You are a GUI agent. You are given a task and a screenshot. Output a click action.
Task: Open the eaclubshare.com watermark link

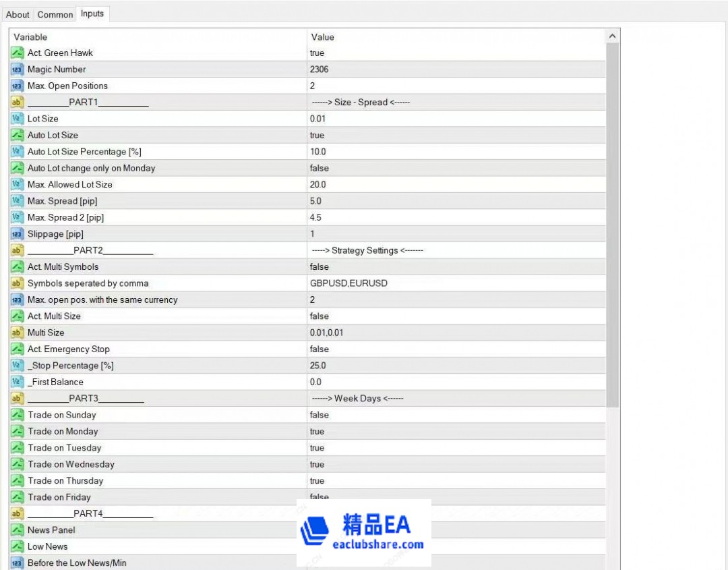[377, 544]
